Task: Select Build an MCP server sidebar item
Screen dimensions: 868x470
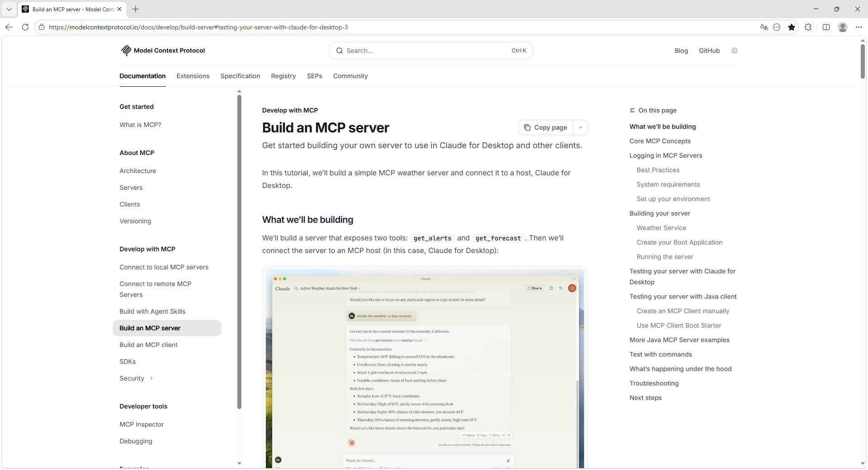Action: pos(167,328)
